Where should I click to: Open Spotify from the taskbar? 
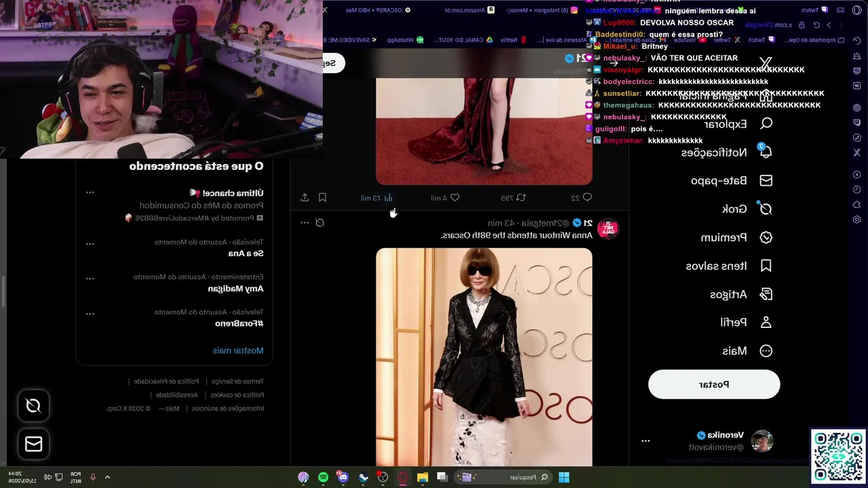[323, 477]
